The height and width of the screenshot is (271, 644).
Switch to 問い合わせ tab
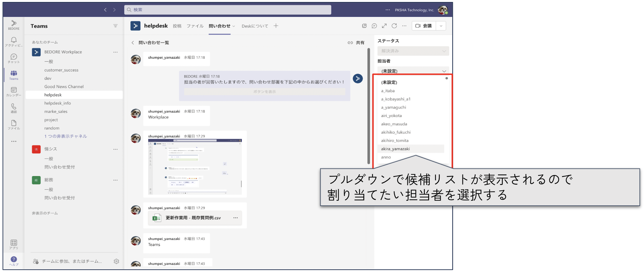point(220,26)
